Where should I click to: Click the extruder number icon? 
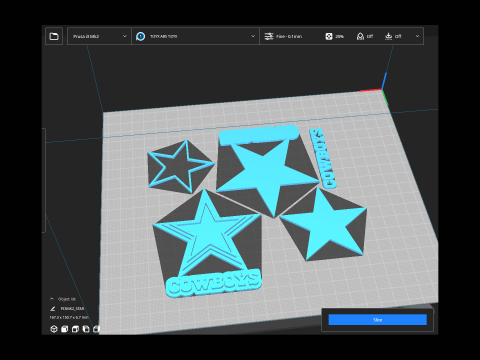click(141, 36)
